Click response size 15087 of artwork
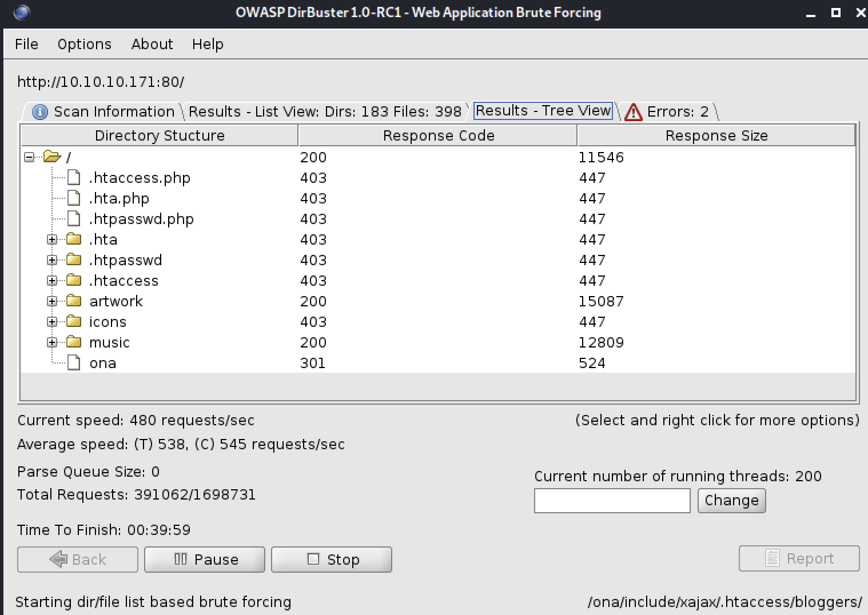This screenshot has height=615, width=868. [601, 301]
